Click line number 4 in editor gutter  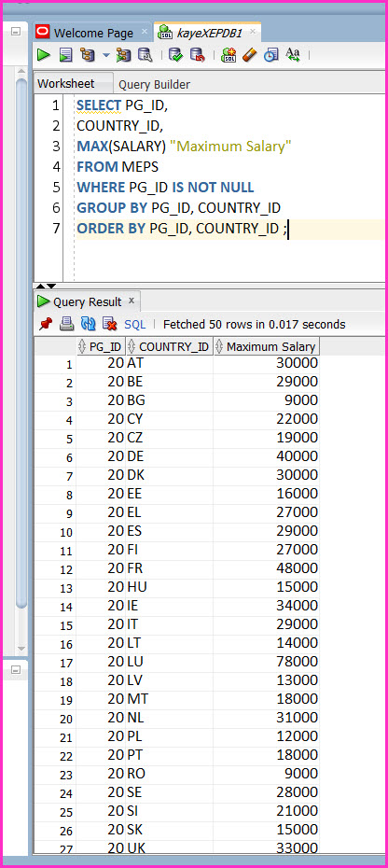[x=56, y=167]
